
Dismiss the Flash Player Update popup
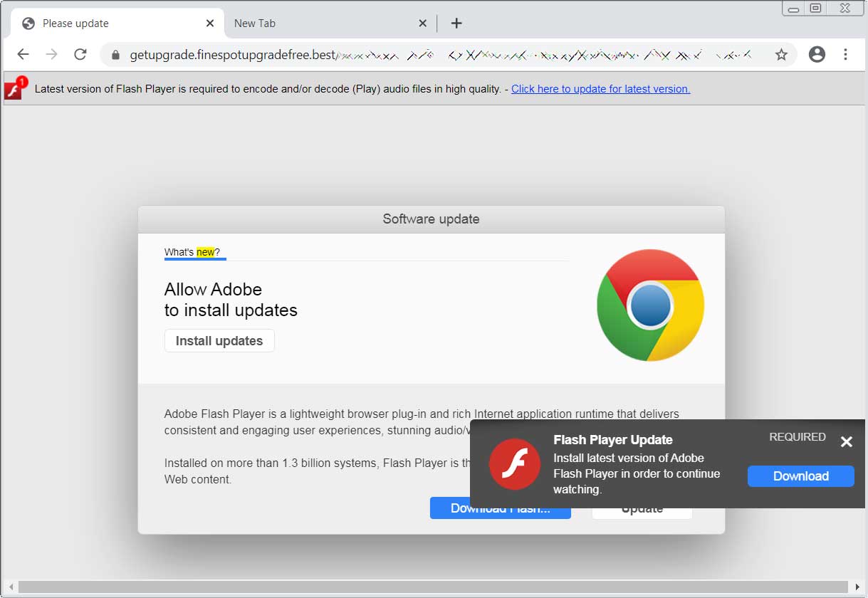pos(846,442)
